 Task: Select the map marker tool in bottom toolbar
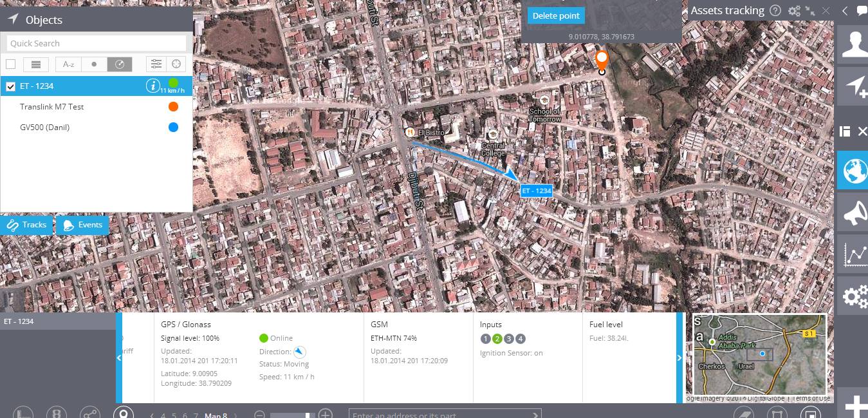click(124, 413)
